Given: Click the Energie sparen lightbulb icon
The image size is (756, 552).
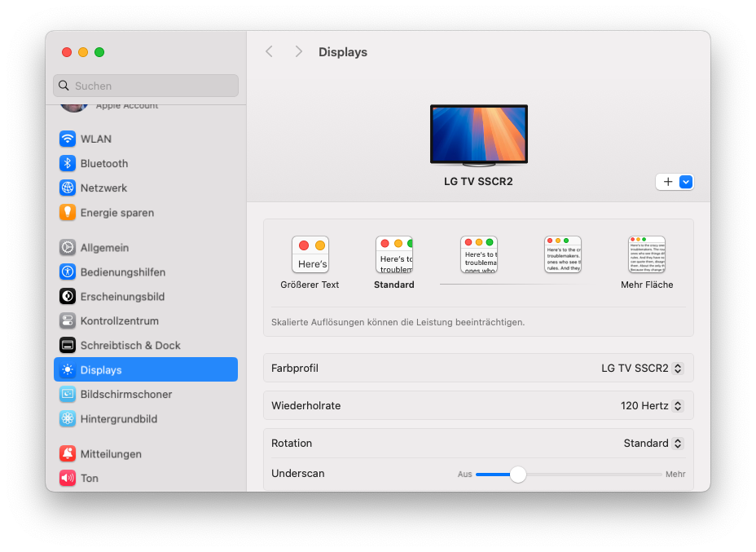Looking at the screenshot, I should tap(68, 212).
